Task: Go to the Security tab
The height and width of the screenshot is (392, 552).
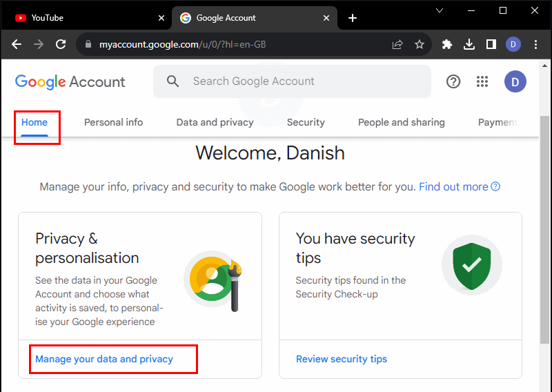Action: tap(306, 122)
